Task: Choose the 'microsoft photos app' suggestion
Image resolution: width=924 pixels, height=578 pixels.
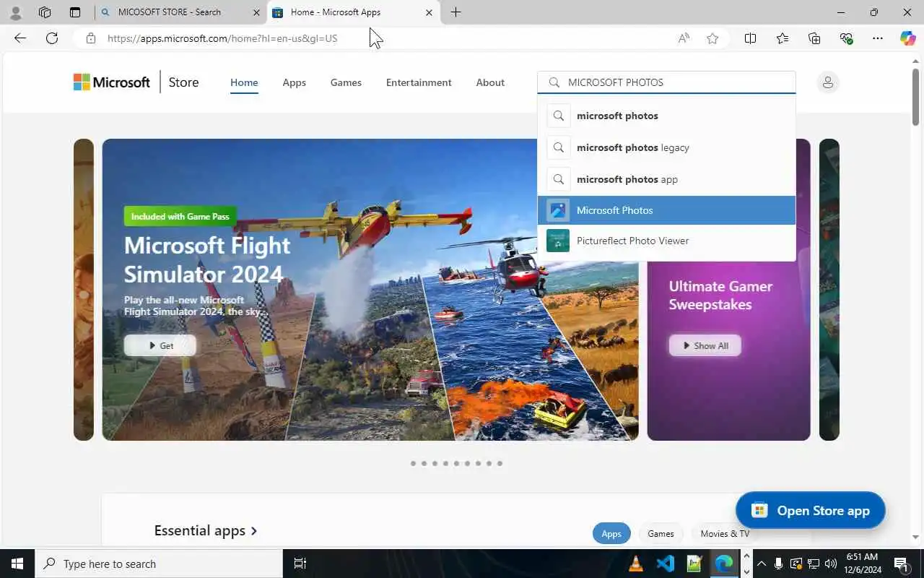Action: [666, 179]
